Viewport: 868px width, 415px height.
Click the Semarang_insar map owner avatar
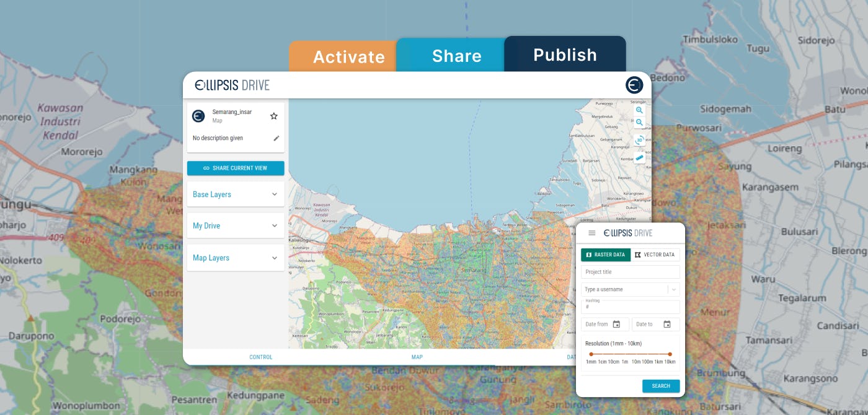click(x=198, y=116)
